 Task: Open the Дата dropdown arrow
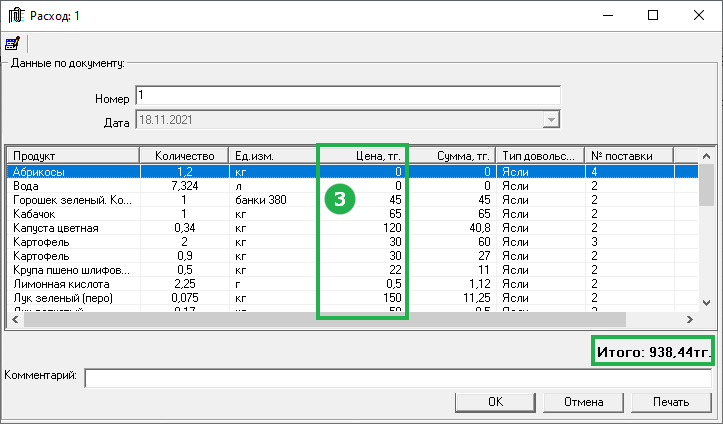coord(551,120)
